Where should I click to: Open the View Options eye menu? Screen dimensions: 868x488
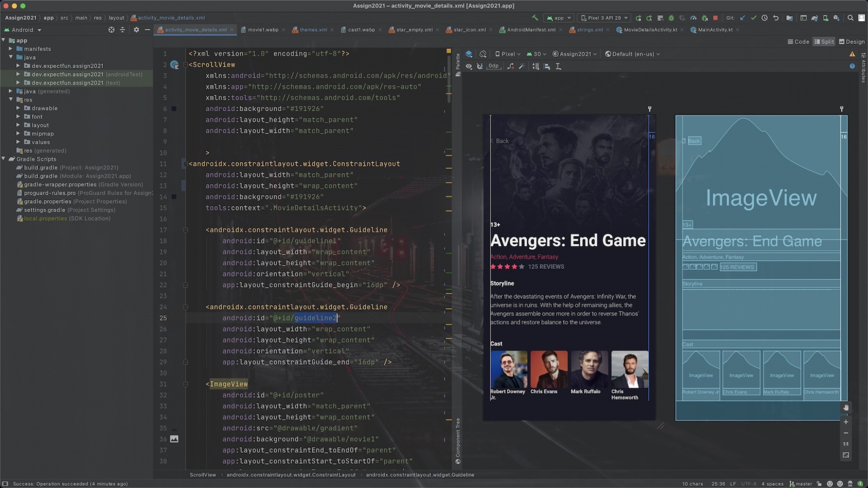[469, 66]
